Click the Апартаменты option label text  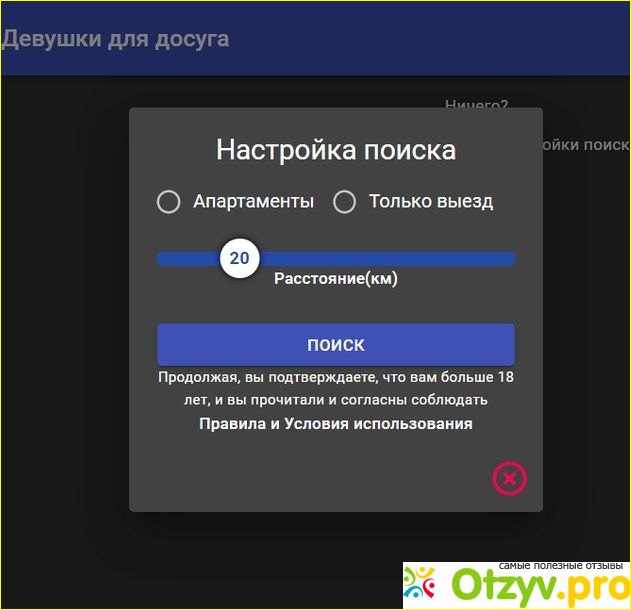[253, 202]
